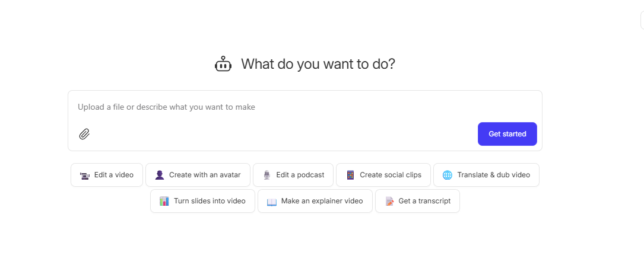Click the microphone icon on Edit a podcast

pos(267,175)
